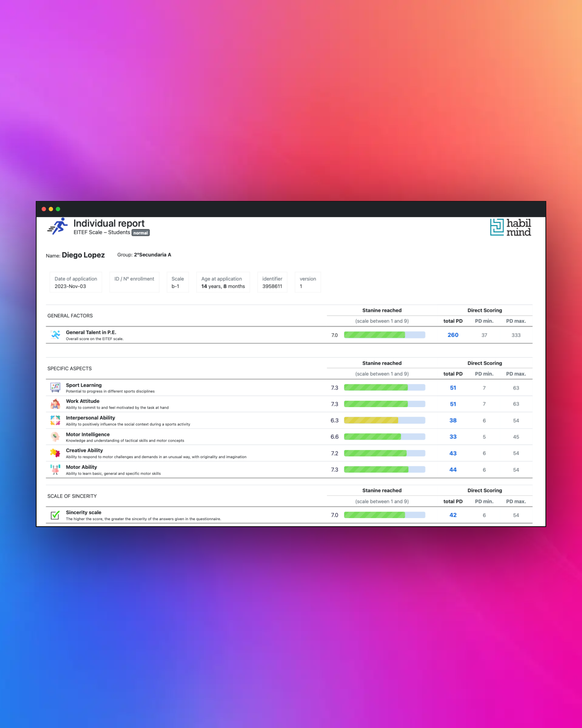Screen dimensions: 582x728
Task: Click the Interpersonal Ability puzzle icon
Action: click(x=55, y=420)
